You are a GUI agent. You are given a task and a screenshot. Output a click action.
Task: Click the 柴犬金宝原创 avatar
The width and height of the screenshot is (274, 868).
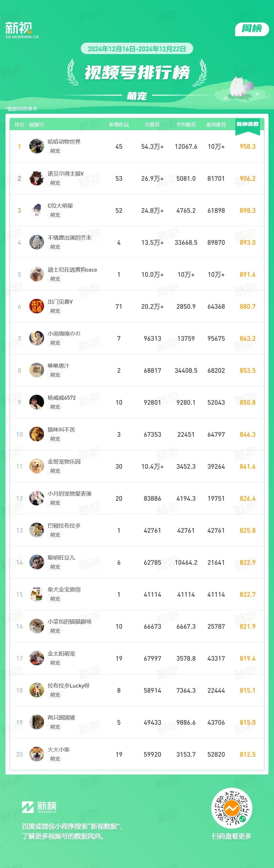pos(36,595)
